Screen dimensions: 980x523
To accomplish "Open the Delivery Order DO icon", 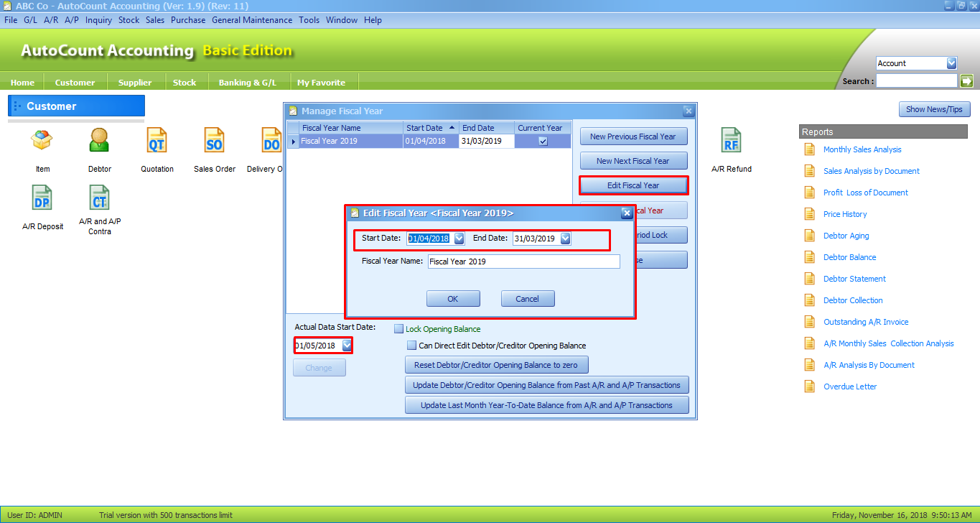I will 271,141.
